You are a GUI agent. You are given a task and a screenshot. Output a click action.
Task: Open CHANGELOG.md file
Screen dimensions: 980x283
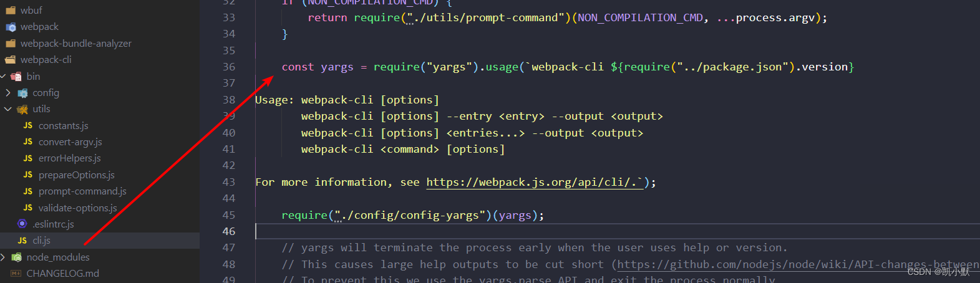(x=63, y=273)
